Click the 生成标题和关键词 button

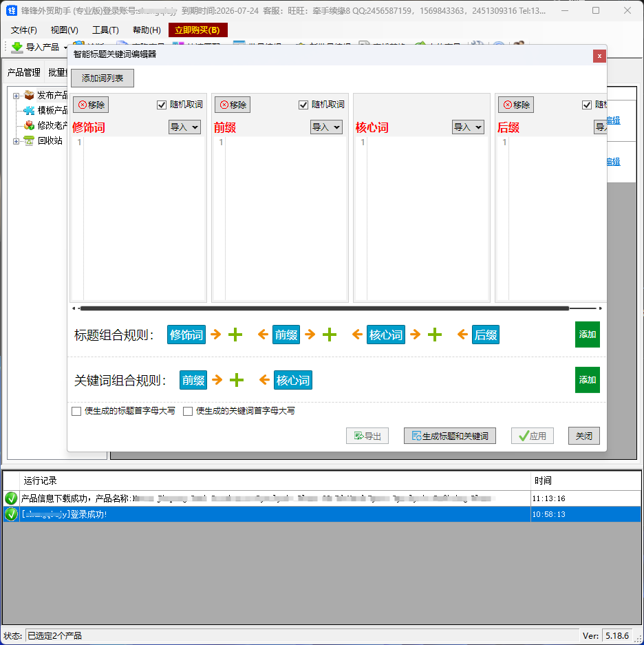pyautogui.click(x=449, y=436)
